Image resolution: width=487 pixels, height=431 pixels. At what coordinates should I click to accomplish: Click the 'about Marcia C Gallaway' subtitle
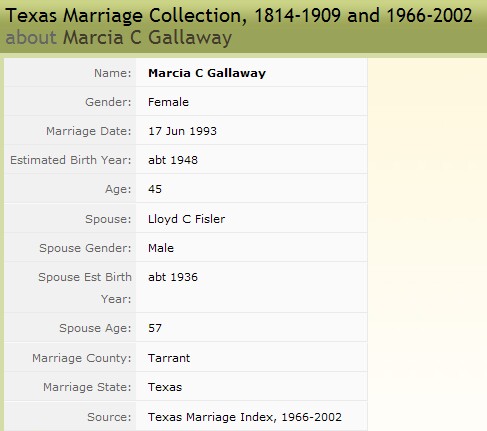point(119,37)
